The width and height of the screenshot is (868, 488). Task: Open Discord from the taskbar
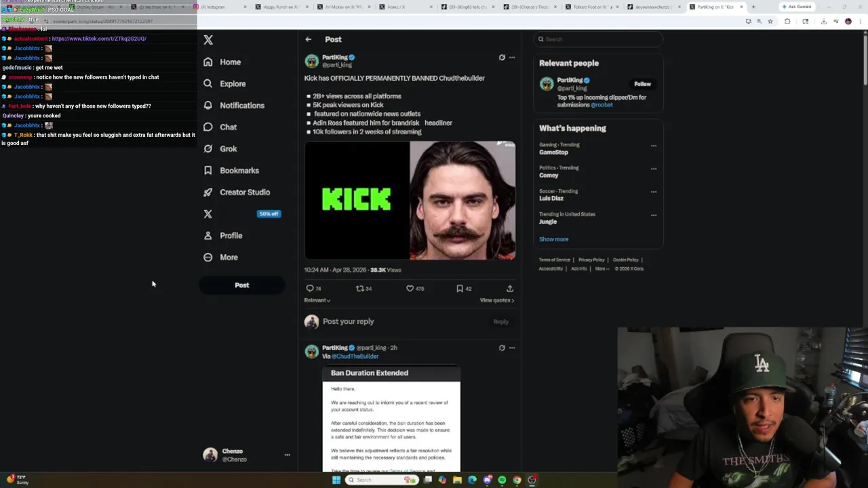(x=487, y=480)
